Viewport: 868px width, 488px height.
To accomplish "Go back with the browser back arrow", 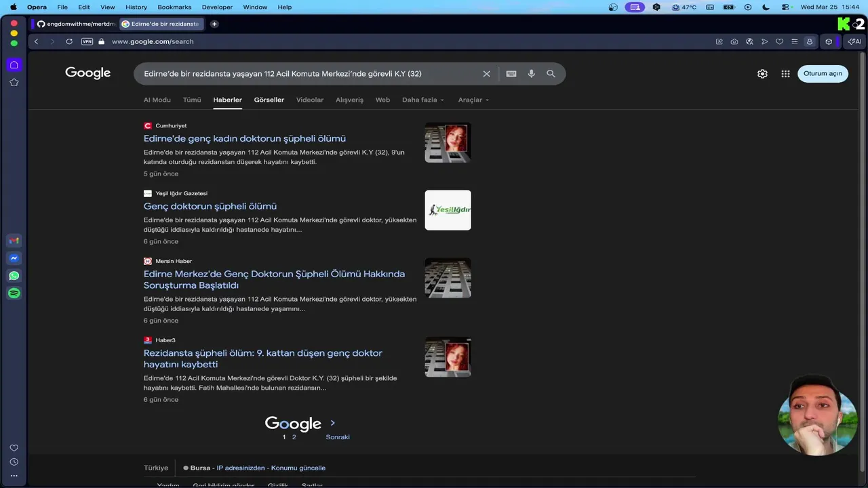I will click(36, 41).
